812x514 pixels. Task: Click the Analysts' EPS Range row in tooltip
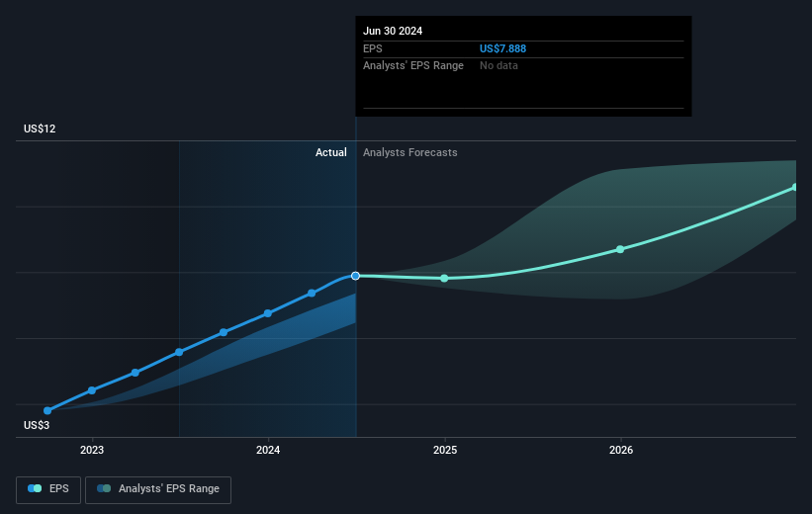click(x=523, y=66)
